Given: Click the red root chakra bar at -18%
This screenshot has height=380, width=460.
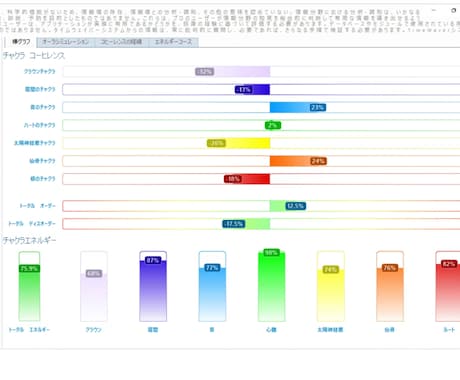Looking at the screenshot, I should 247,179.
